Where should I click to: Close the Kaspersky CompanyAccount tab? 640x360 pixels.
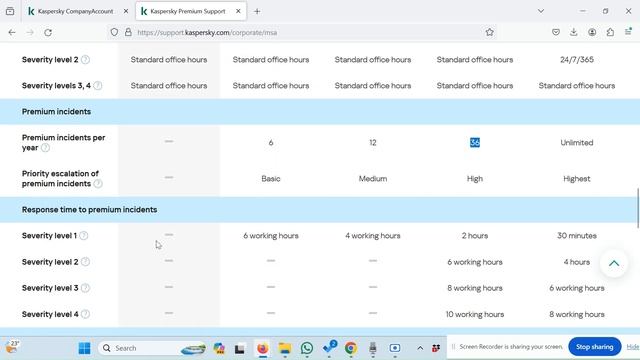click(x=126, y=11)
